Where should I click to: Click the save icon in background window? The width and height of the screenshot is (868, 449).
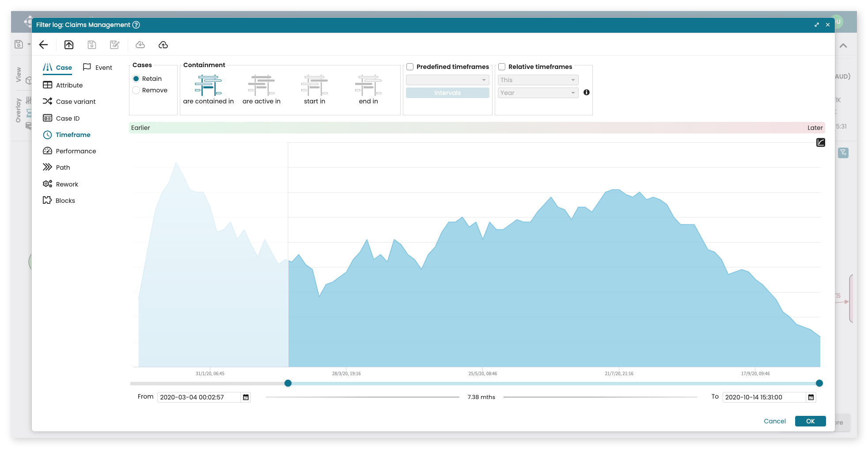[x=19, y=44]
